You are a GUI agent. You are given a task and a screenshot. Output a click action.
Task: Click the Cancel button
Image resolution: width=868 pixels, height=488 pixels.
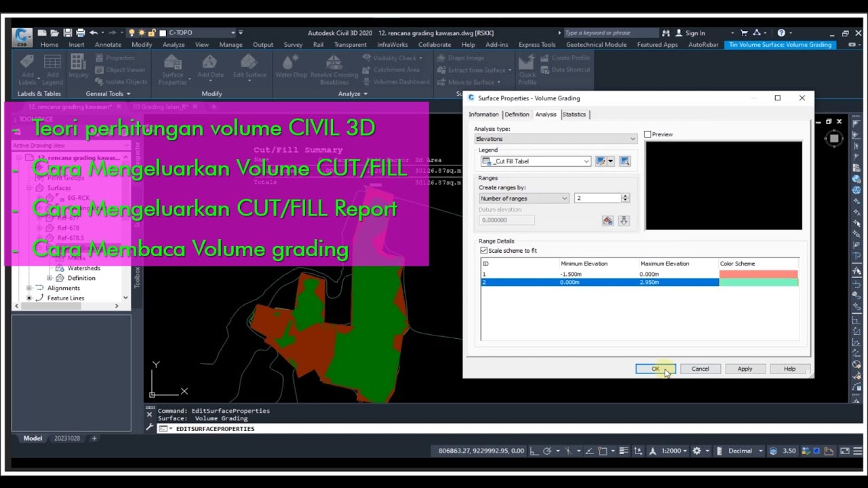click(x=701, y=369)
